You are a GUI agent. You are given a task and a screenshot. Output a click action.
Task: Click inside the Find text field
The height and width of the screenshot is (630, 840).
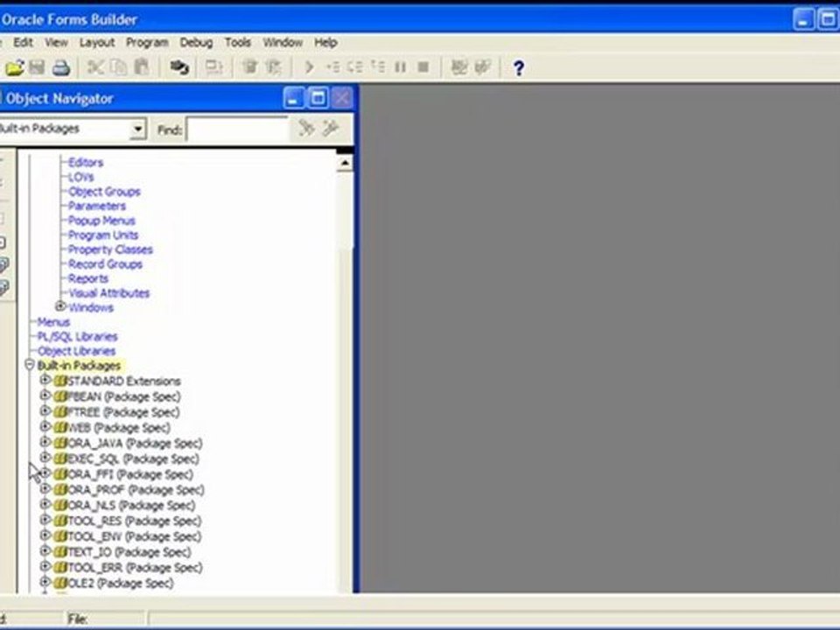[237, 129]
